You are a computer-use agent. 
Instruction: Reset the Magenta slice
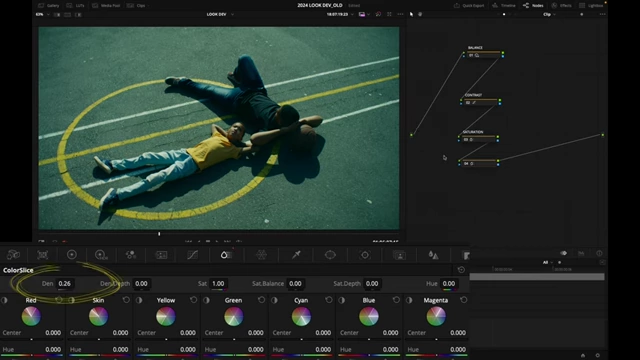(x=464, y=300)
